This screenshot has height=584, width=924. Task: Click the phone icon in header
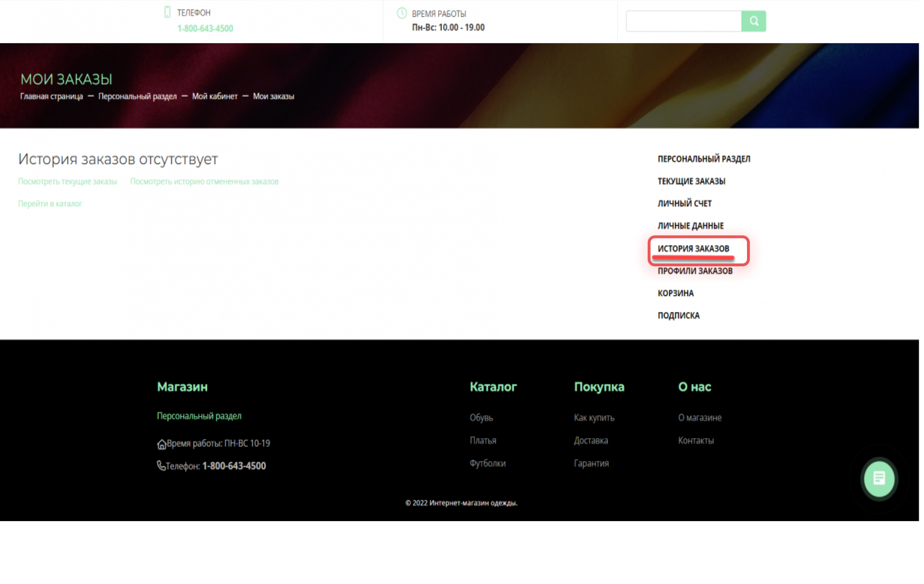point(168,12)
